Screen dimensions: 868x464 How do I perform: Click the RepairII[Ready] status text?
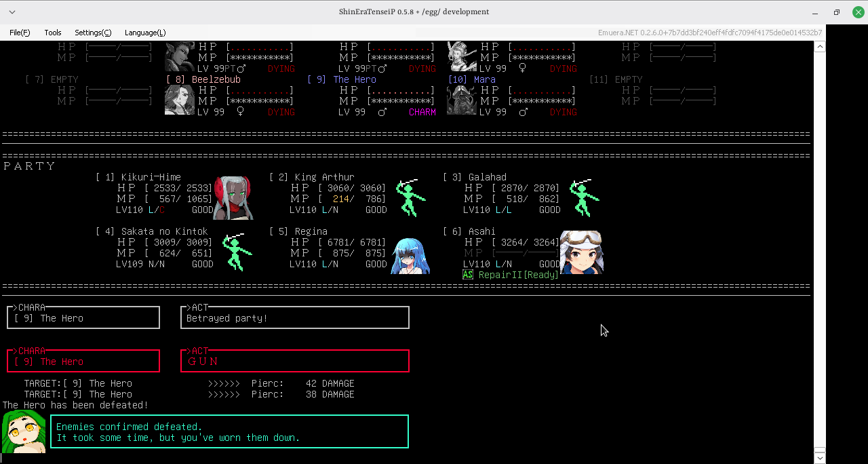tap(519, 275)
